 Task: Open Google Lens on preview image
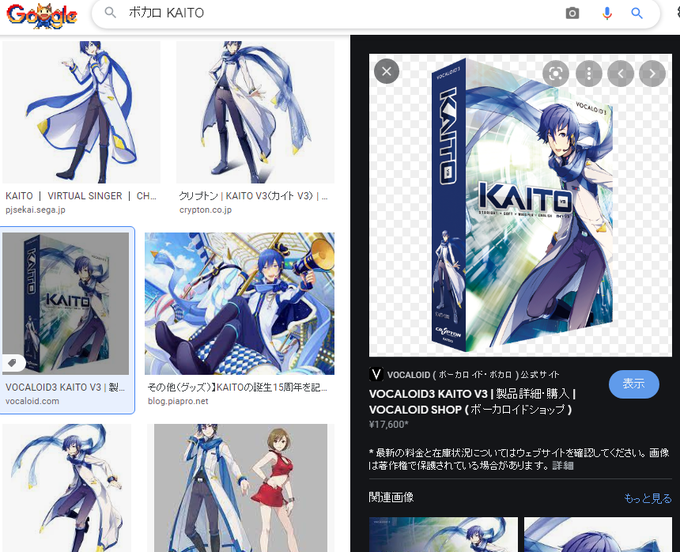tap(556, 73)
